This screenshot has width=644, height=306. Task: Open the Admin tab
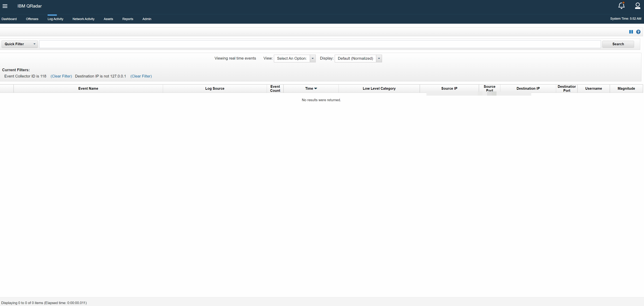(x=147, y=19)
